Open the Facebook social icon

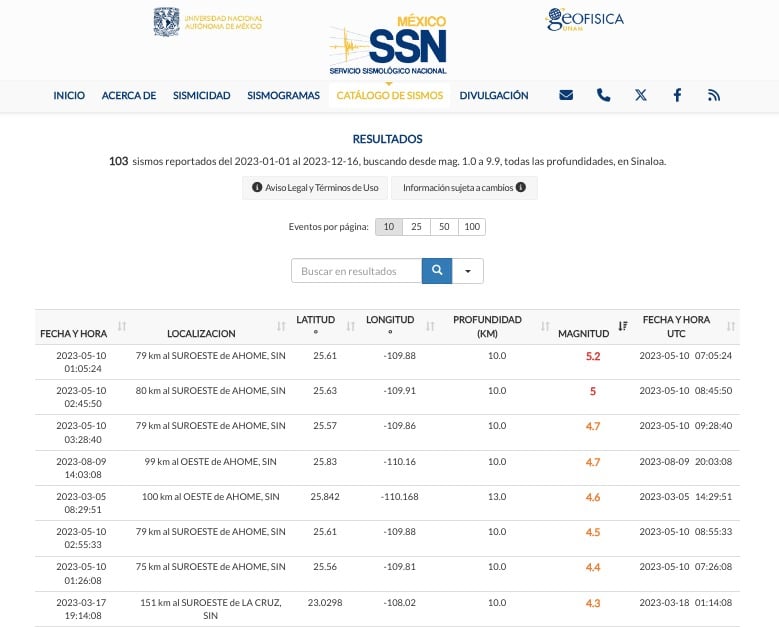coord(677,95)
